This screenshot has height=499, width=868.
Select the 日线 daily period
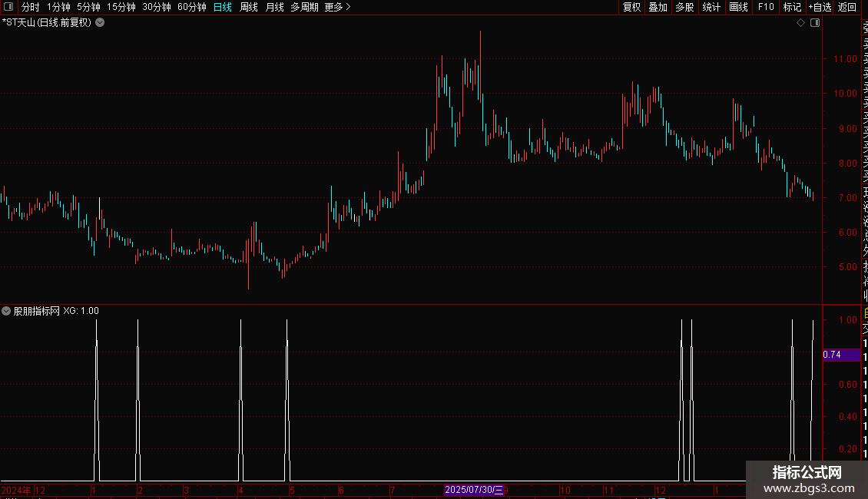(223, 7)
